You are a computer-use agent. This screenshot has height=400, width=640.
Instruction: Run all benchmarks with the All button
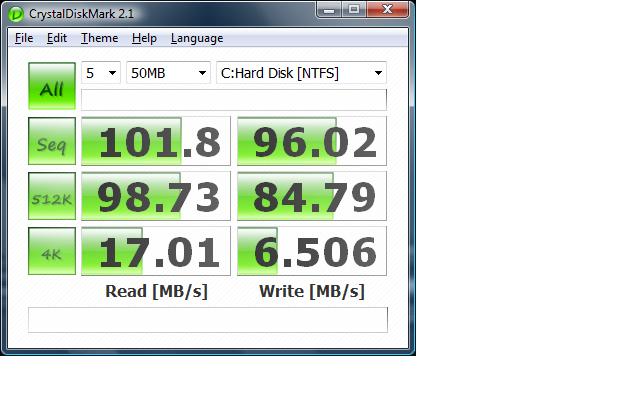coord(52,86)
